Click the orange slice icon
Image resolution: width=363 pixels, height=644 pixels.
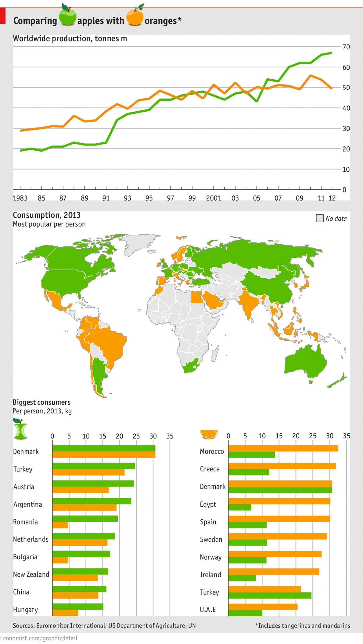point(209,434)
